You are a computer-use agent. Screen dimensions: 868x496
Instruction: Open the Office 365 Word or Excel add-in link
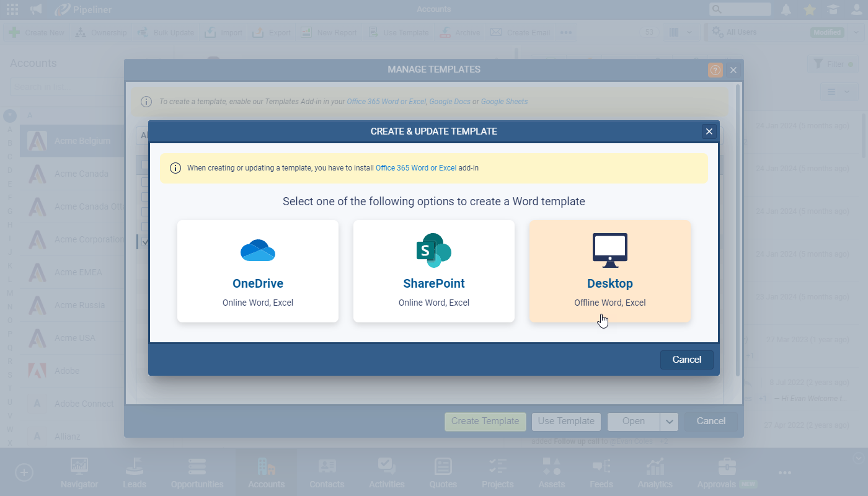click(415, 168)
